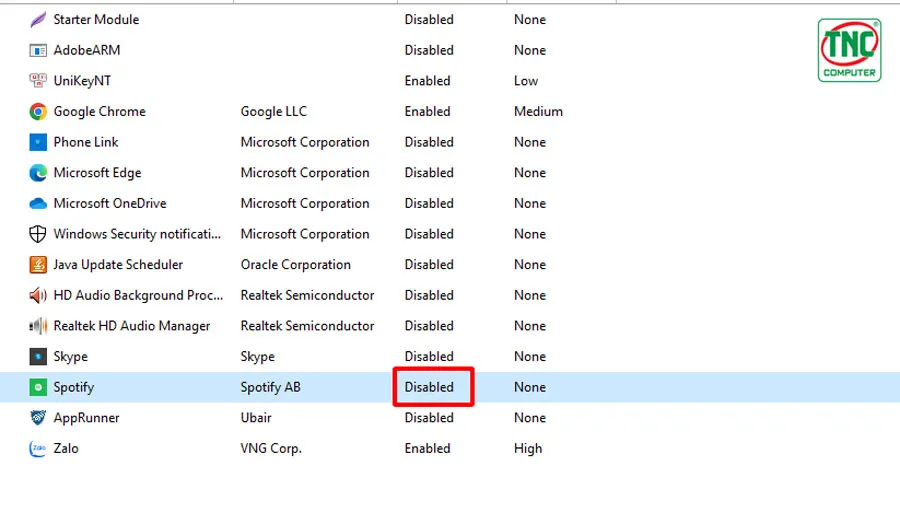Viewport: 900px width, 524px height.
Task: Click the Spotify icon
Action: tap(38, 387)
